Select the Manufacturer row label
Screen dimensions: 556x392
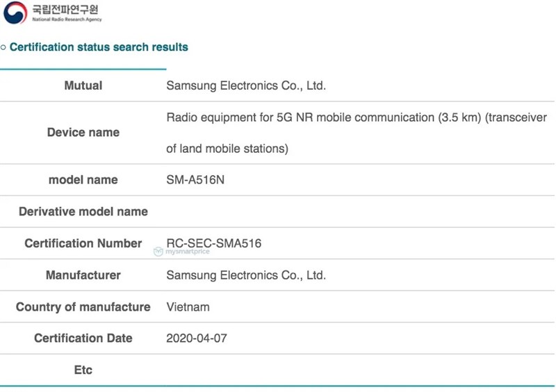click(83, 275)
